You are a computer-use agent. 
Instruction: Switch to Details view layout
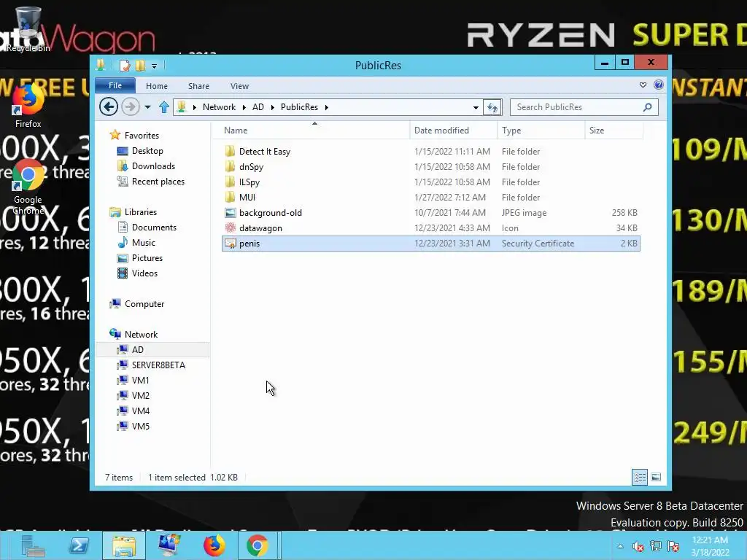point(640,477)
